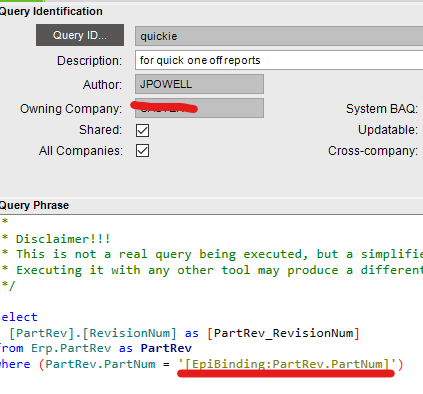Toggle the All Companies checkbox
423x394 pixels.
coord(142,151)
